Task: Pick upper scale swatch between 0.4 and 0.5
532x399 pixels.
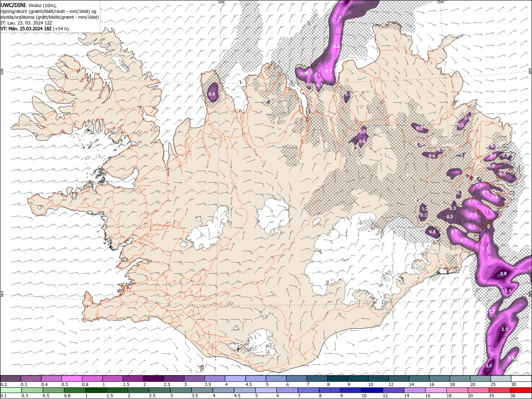Action: coord(51,379)
